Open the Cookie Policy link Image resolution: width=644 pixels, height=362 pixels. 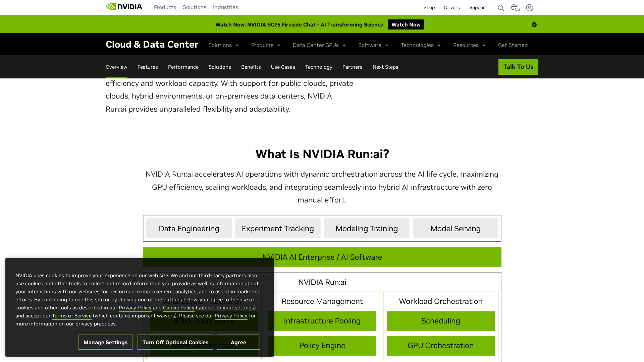(x=178, y=308)
